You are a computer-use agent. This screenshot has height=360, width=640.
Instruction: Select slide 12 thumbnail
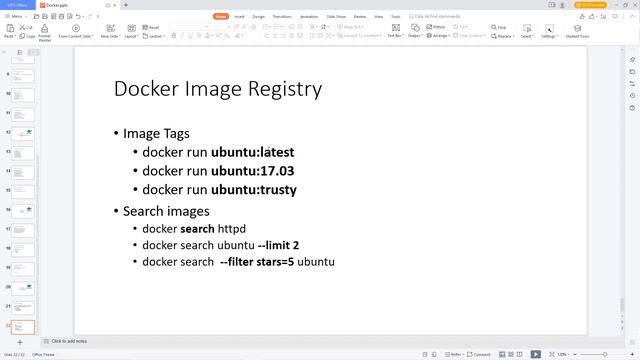coord(23,133)
